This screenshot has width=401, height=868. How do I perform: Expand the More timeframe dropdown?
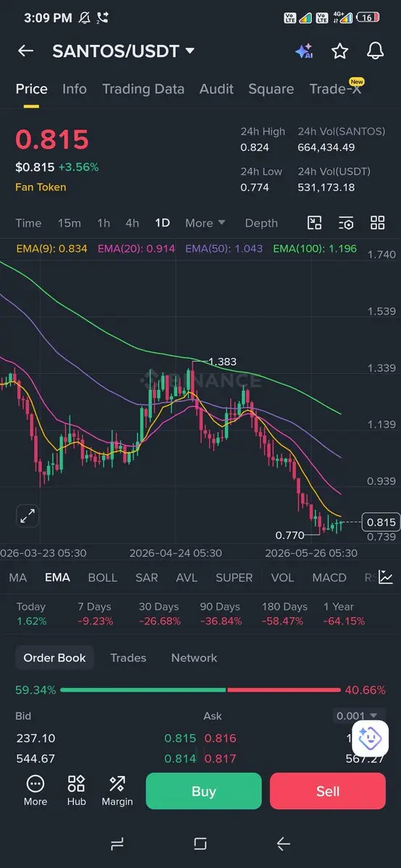[205, 223]
